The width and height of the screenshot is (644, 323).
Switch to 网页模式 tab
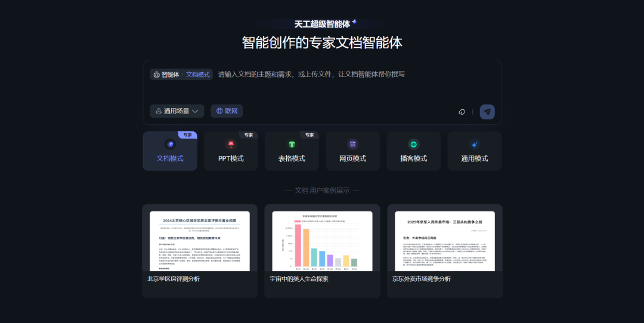[353, 151]
